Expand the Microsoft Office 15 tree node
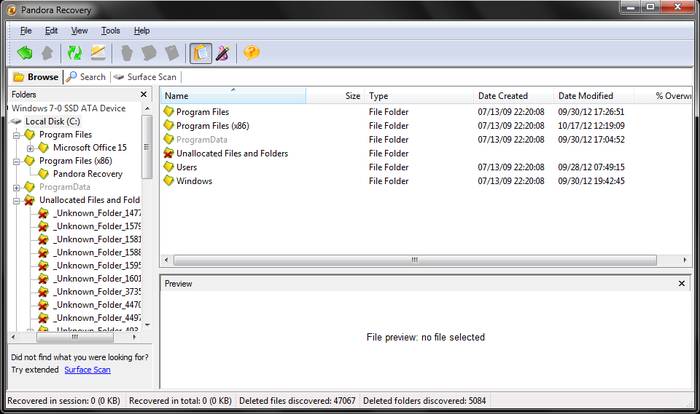700x414 pixels. pos(30,148)
